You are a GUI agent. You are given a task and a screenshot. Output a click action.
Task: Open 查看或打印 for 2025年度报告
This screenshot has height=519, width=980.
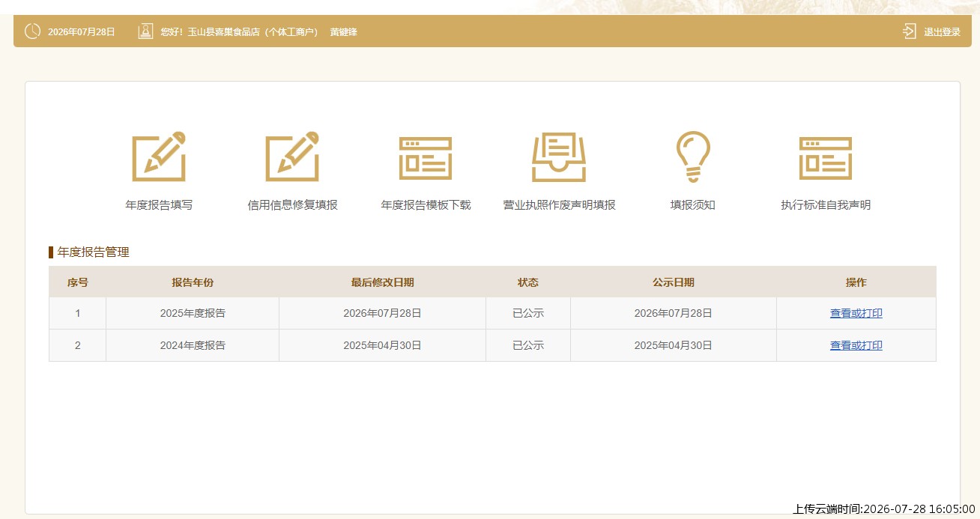coord(856,313)
